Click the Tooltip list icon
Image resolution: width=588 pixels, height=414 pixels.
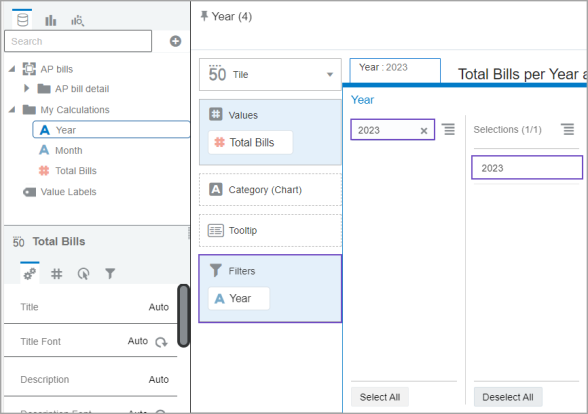(216, 230)
